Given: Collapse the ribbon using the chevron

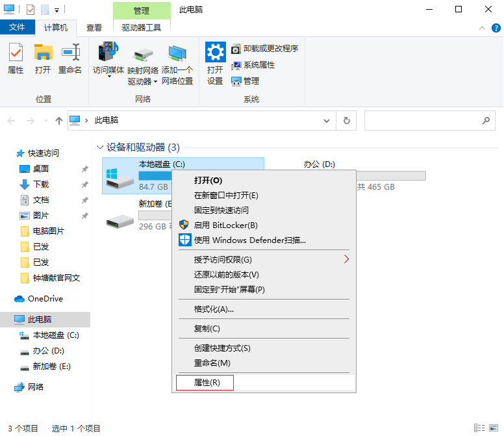Looking at the screenshot, I should pyautogui.click(x=482, y=28).
